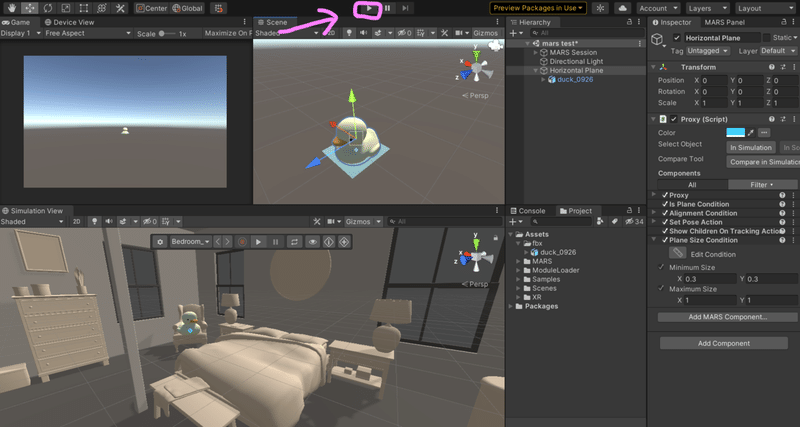Click the In Simulation button
This screenshot has width=800, height=427.
click(x=751, y=147)
